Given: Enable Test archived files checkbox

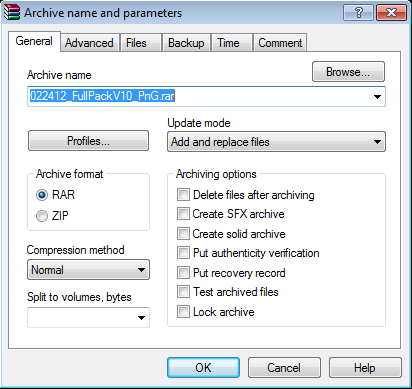Looking at the screenshot, I should point(183,292).
